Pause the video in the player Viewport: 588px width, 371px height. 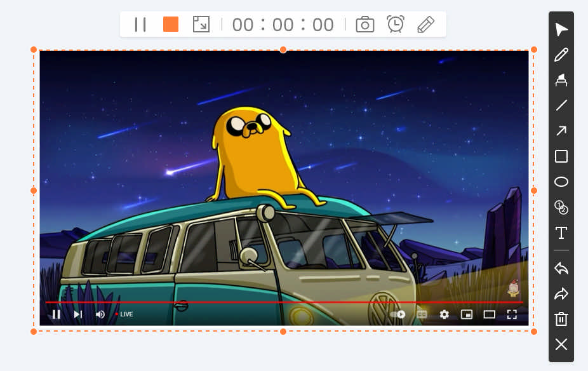coord(57,314)
